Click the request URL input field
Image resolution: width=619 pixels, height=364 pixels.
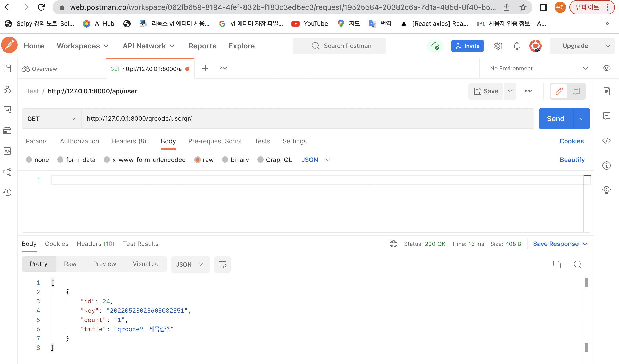307,119
